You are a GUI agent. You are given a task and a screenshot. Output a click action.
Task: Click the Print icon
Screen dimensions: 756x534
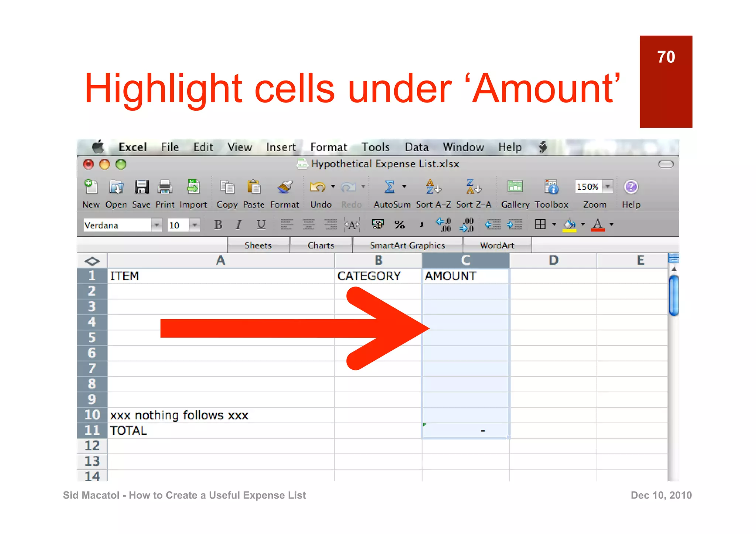click(x=165, y=187)
